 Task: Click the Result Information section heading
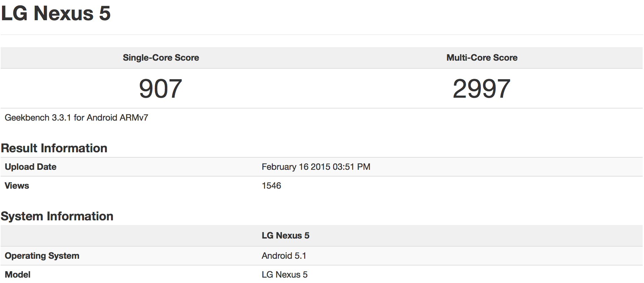click(x=54, y=148)
